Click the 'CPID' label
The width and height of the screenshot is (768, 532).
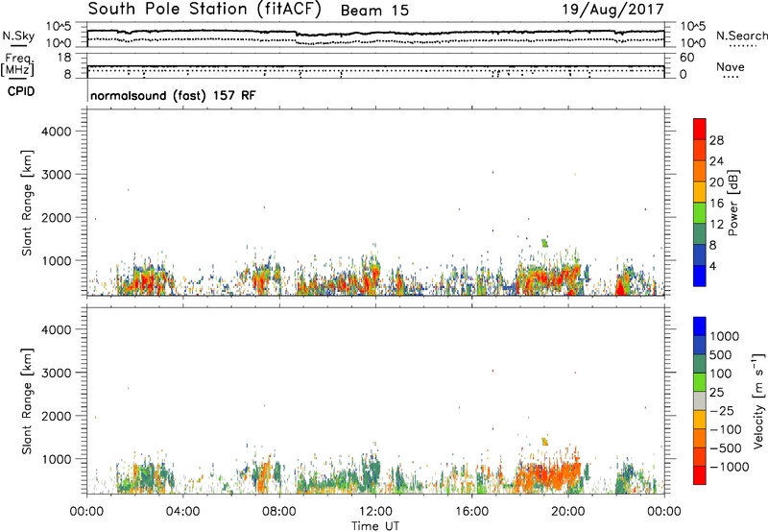[21, 91]
